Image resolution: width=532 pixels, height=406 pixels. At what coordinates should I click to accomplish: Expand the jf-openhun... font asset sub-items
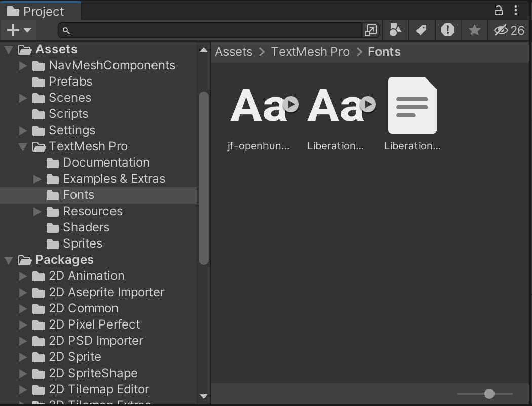click(x=291, y=104)
